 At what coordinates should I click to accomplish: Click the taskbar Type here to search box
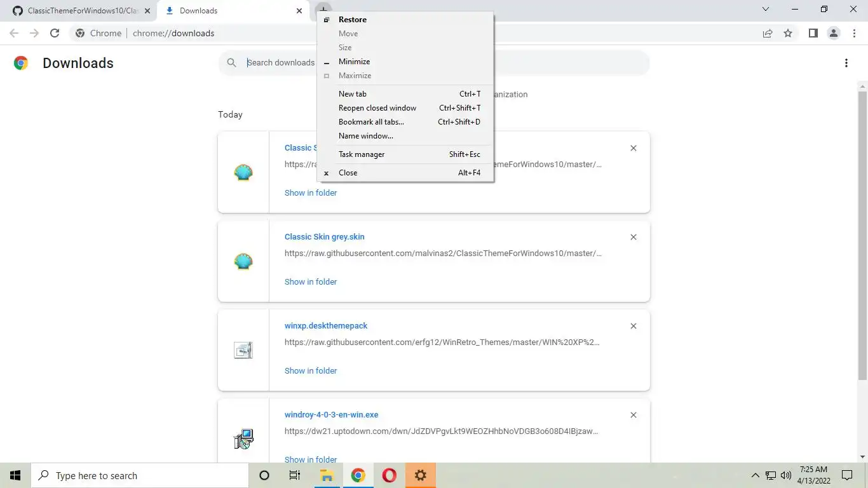coord(140,475)
